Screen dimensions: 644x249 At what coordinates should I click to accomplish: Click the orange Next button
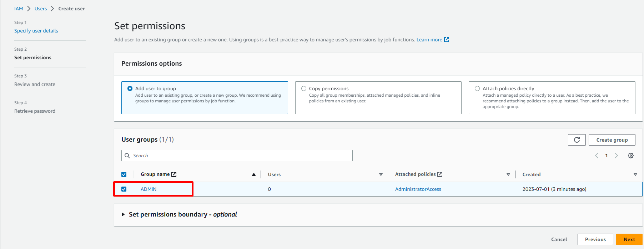point(629,239)
